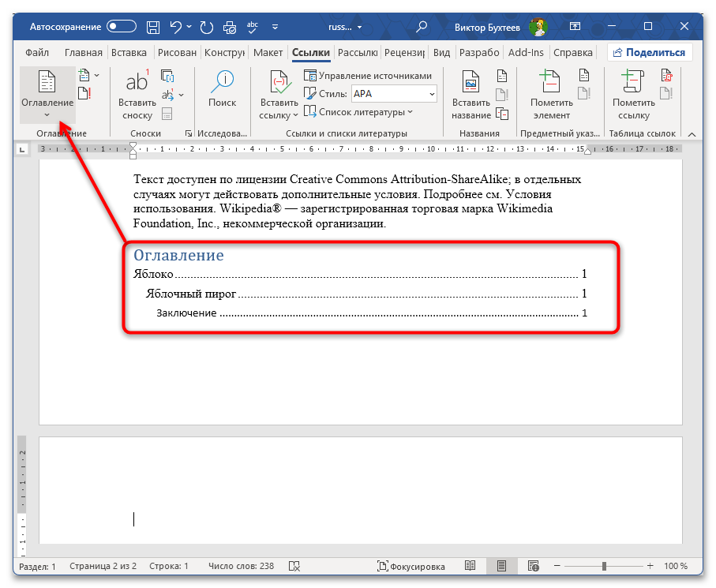Redo the last action
The height and width of the screenshot is (588, 716).
[x=206, y=28]
